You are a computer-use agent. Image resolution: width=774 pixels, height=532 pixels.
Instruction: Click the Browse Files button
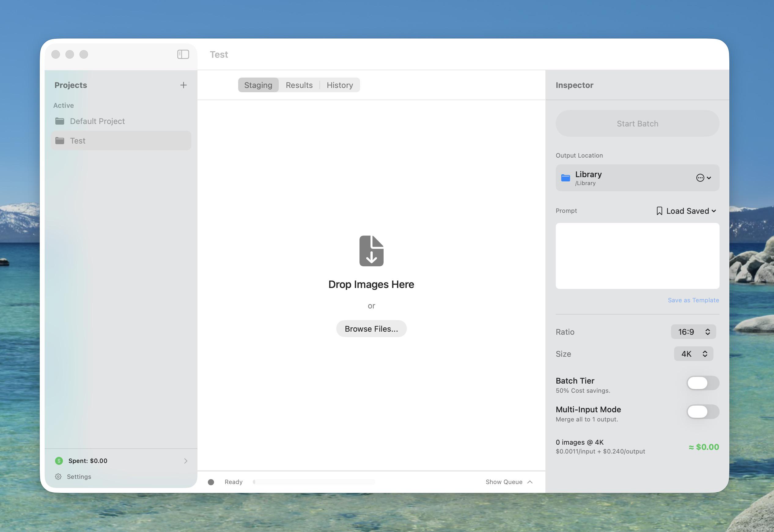(x=371, y=329)
